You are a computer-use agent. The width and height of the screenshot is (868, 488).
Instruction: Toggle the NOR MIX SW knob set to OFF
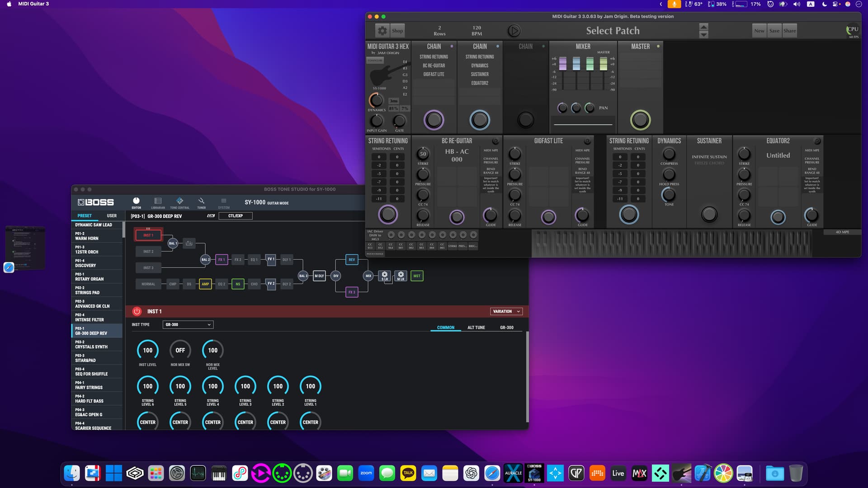(x=180, y=350)
